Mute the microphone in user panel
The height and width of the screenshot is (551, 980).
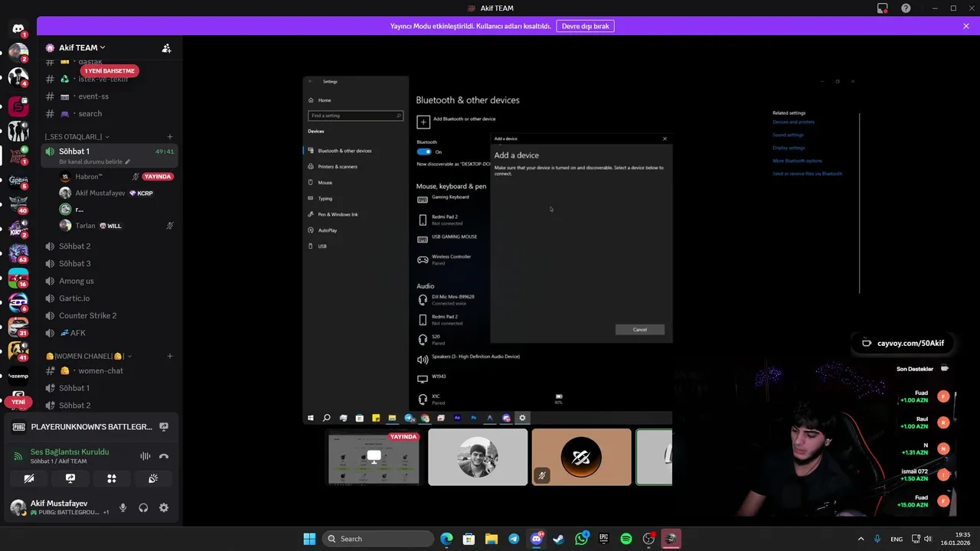tap(122, 507)
